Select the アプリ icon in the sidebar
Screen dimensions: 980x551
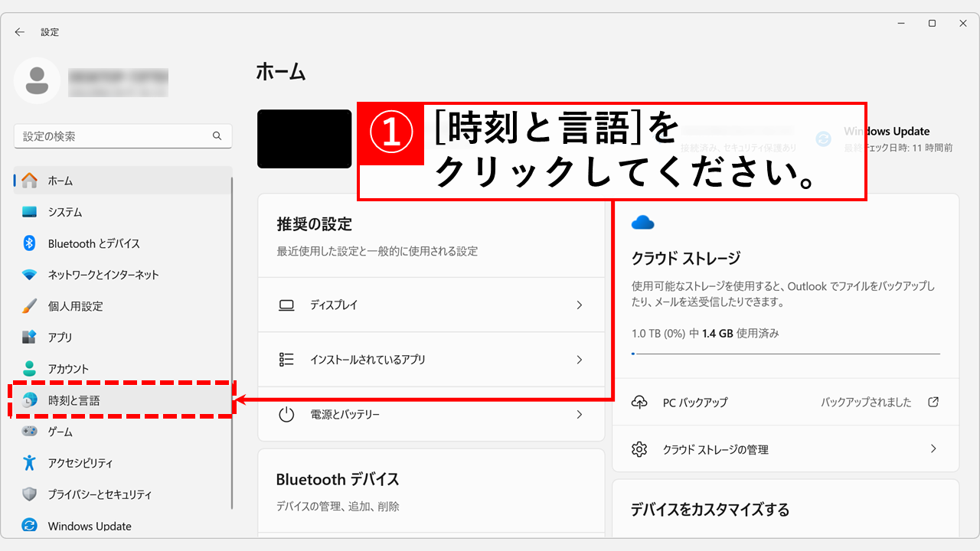[x=28, y=337]
